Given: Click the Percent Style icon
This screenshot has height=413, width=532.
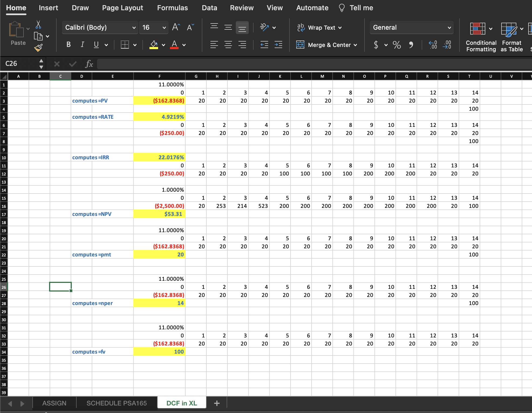Looking at the screenshot, I should (397, 45).
